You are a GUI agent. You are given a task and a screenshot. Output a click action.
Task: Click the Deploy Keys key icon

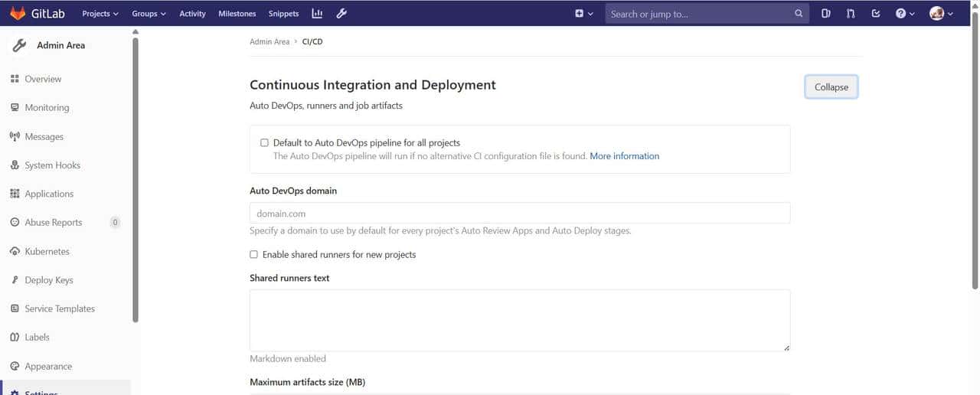[15, 279]
